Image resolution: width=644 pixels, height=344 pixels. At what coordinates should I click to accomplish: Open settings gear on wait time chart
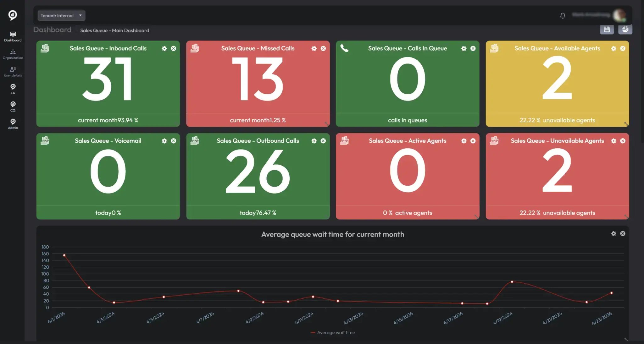pos(613,233)
